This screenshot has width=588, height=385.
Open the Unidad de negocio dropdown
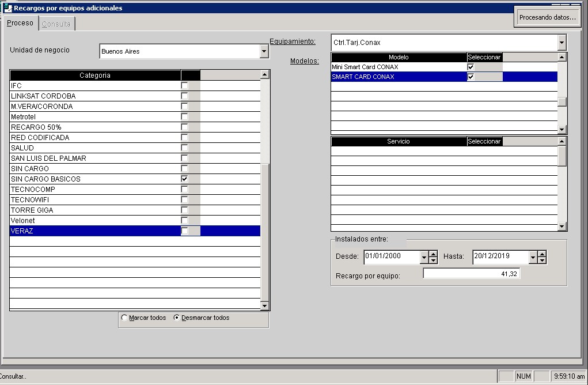[x=264, y=51]
